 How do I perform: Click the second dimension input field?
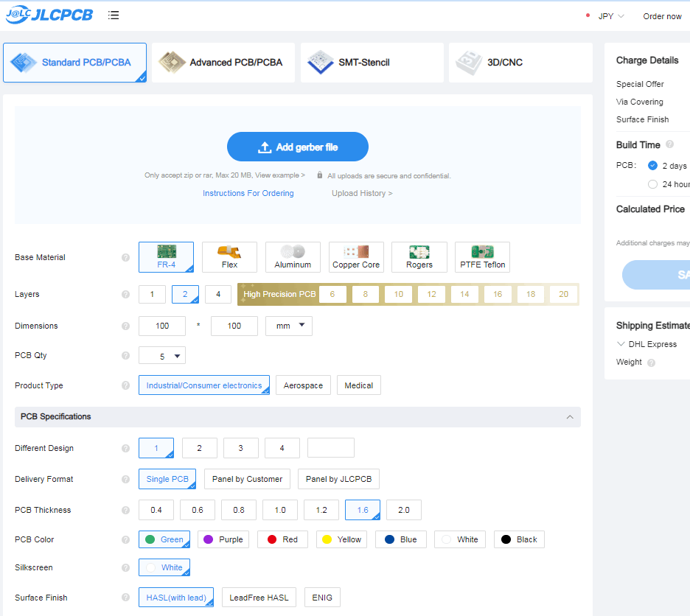click(234, 326)
